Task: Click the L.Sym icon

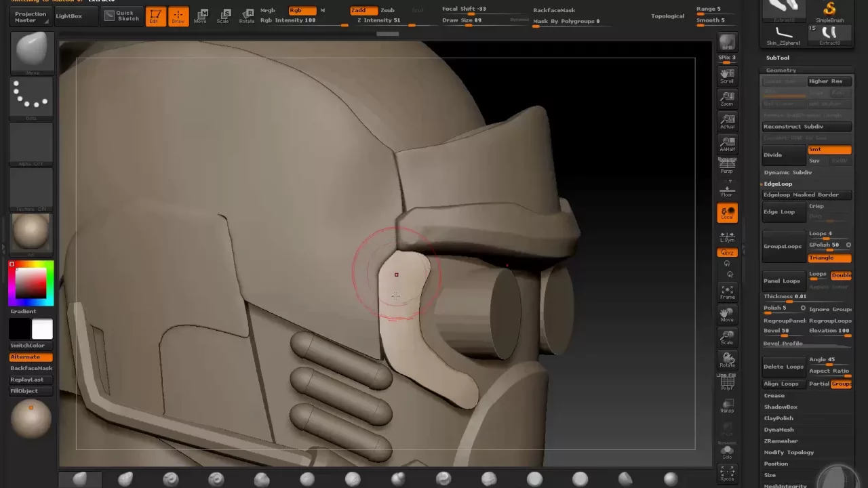Action: pos(727,236)
